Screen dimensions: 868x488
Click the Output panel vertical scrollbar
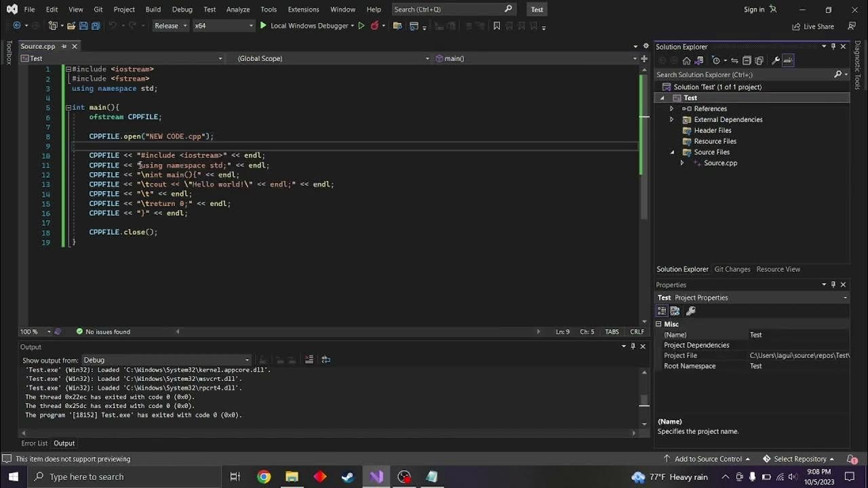(x=644, y=396)
